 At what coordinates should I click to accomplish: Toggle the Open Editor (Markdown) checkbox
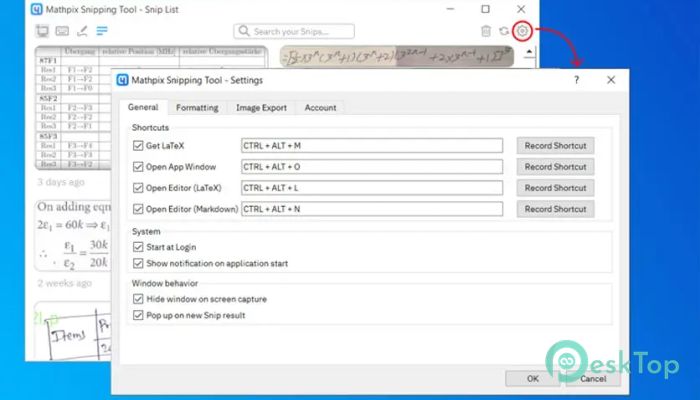[138, 209]
